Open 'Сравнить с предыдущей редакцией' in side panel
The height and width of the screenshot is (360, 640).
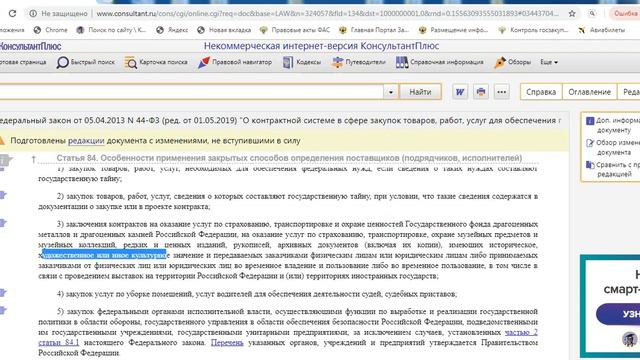coord(614,169)
